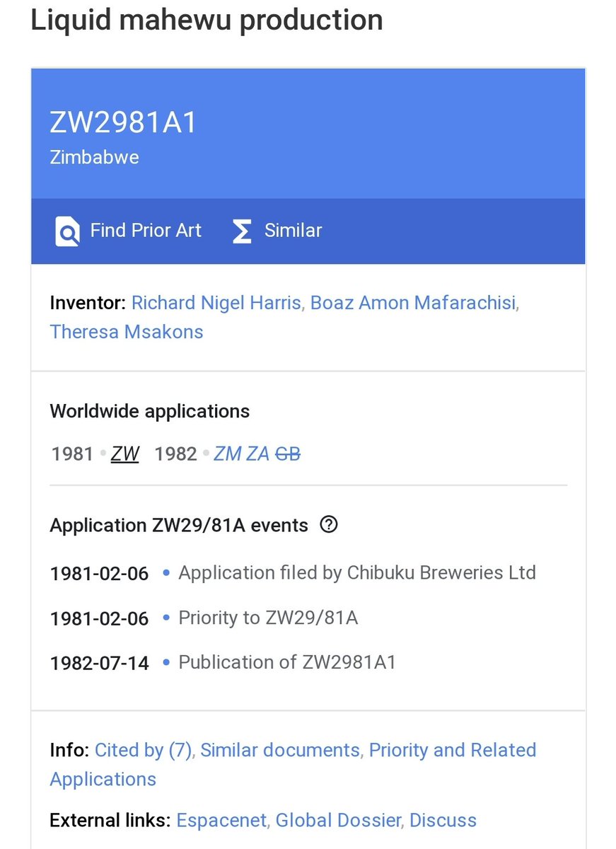Open Priority and Related Applications
This screenshot has width=616, height=849.
(293, 764)
